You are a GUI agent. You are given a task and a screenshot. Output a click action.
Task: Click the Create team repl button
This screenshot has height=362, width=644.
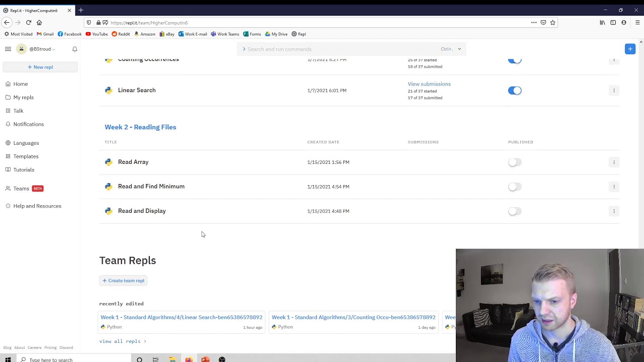pyautogui.click(x=123, y=281)
